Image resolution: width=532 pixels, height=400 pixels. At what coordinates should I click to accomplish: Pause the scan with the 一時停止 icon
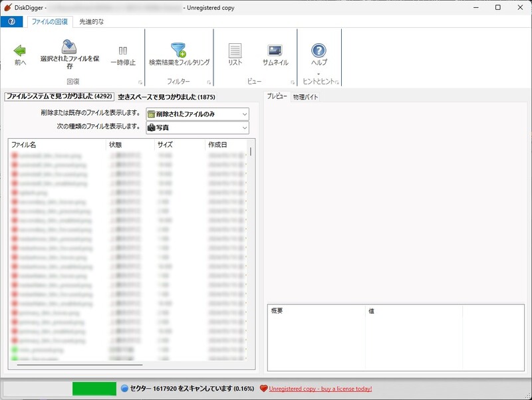[123, 53]
